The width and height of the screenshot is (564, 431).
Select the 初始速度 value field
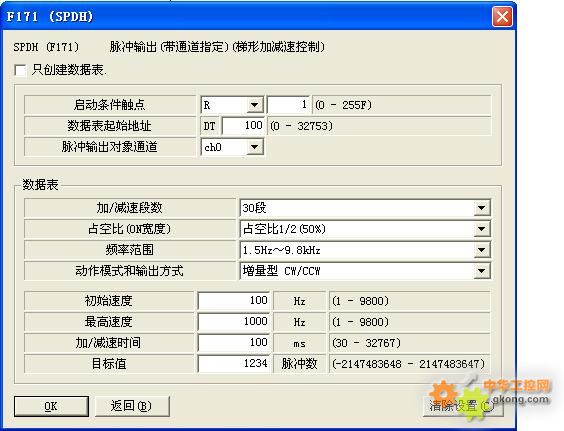(x=233, y=300)
